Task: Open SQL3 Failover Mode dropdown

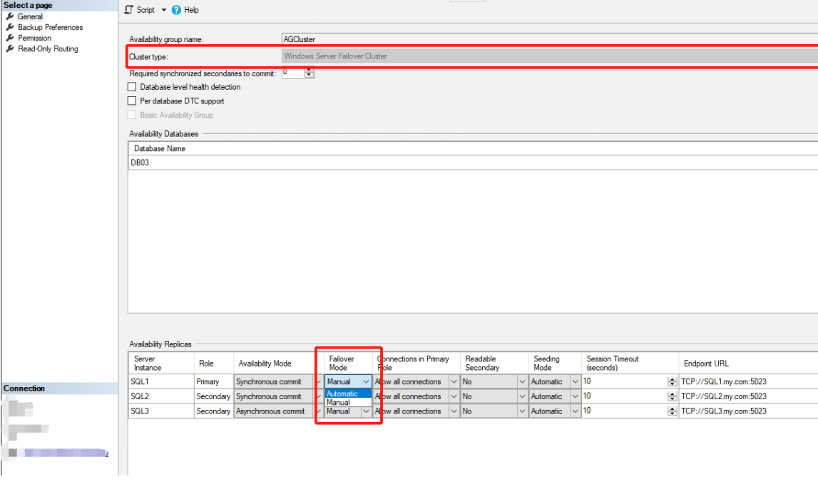Action: (x=366, y=411)
